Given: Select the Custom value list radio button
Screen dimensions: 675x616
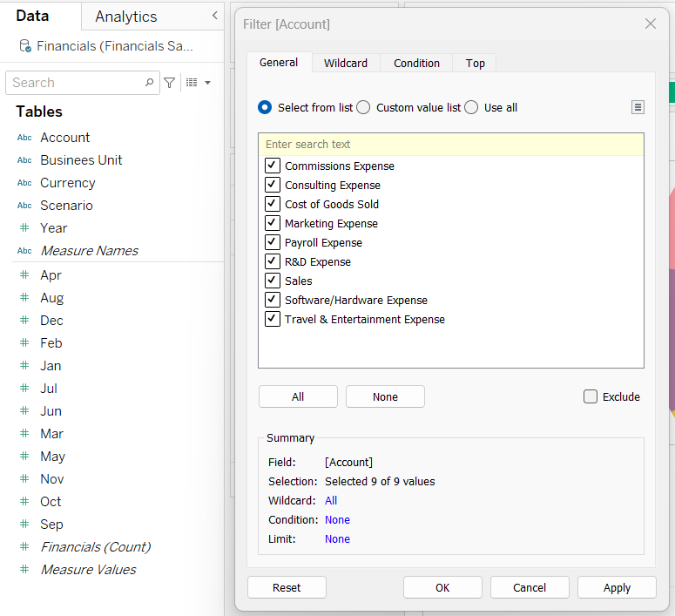Looking at the screenshot, I should [364, 107].
